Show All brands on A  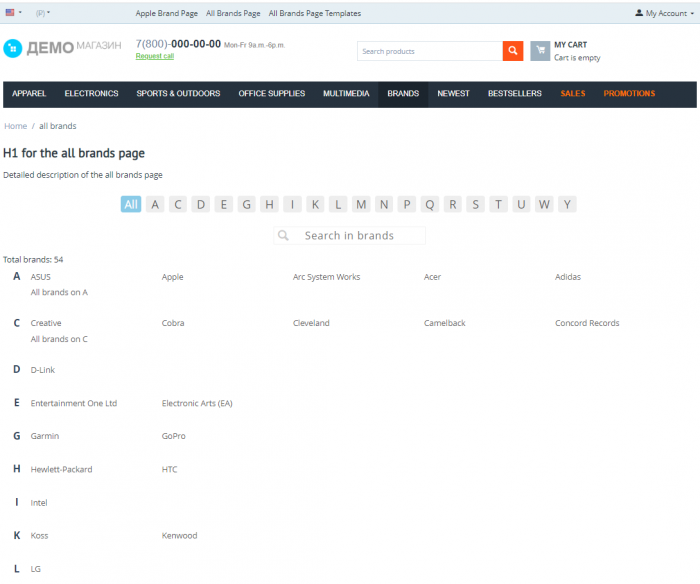click(x=59, y=292)
